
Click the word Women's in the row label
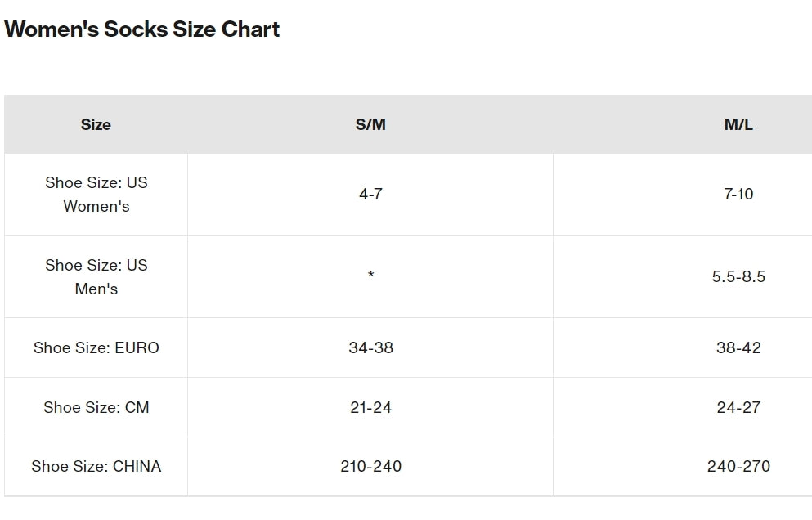96,206
